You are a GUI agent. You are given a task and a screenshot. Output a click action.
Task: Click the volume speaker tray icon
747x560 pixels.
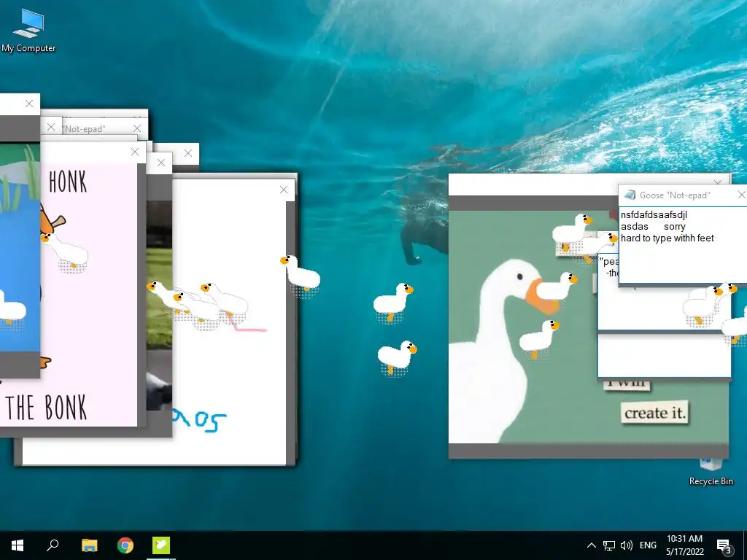click(626, 545)
